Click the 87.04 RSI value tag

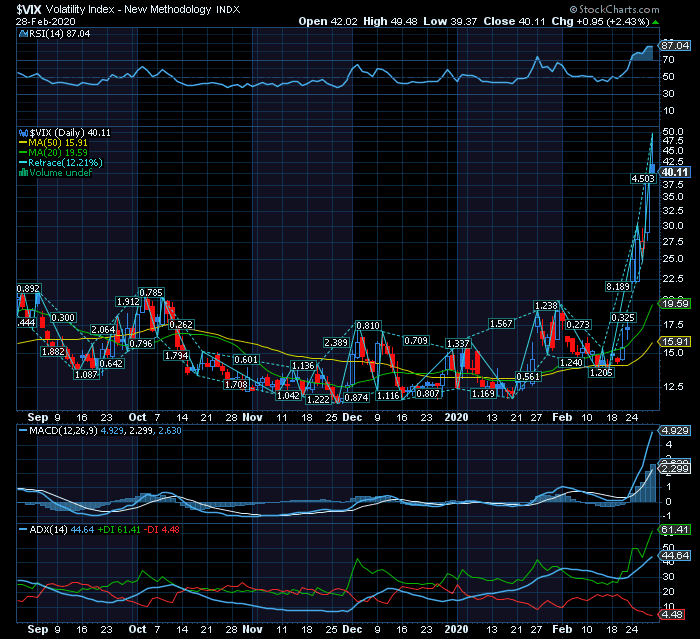[x=675, y=45]
